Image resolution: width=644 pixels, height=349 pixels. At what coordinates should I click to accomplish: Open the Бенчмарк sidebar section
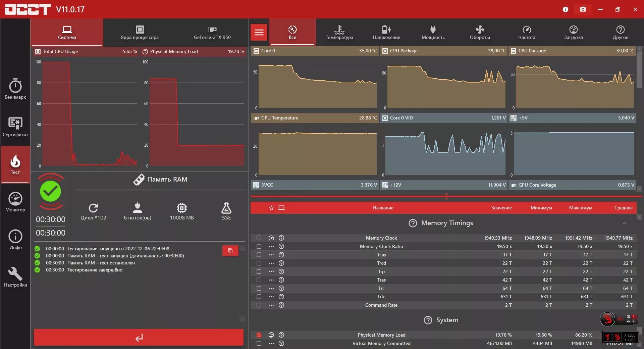click(x=15, y=89)
